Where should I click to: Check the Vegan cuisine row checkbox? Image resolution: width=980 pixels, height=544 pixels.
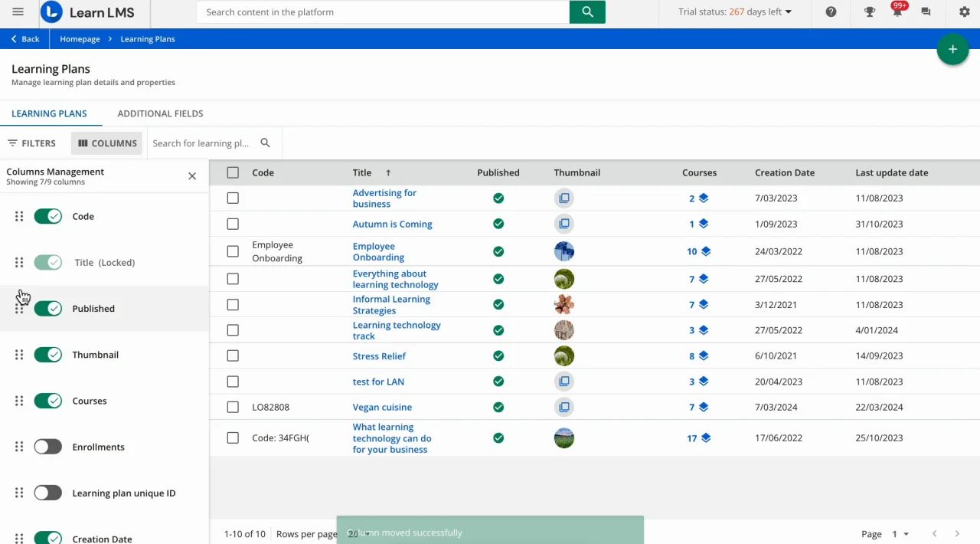(233, 408)
